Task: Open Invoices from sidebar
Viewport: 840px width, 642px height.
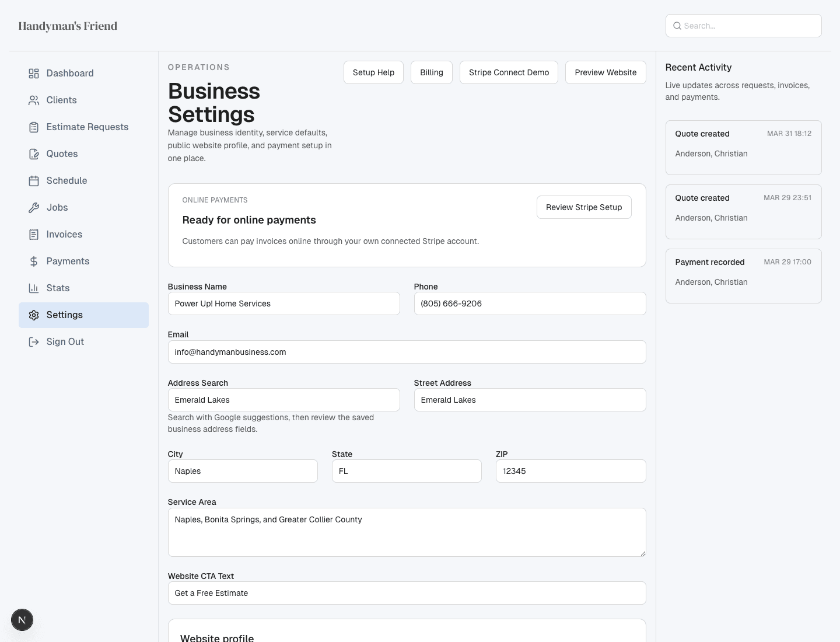Action: 83,235
